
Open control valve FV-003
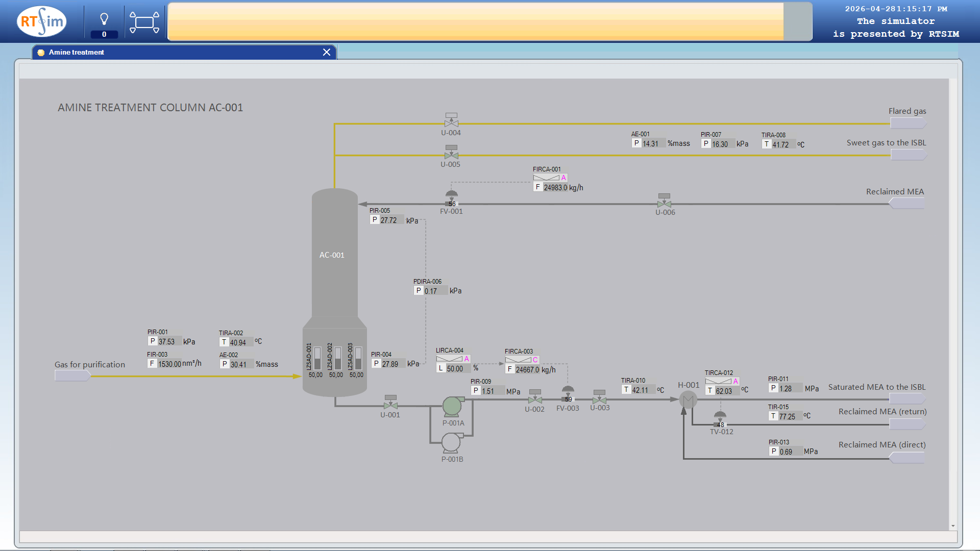pos(568,394)
